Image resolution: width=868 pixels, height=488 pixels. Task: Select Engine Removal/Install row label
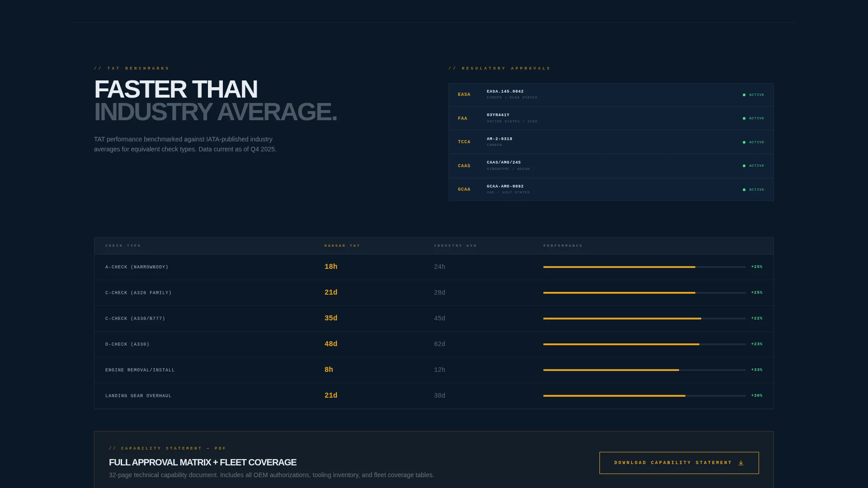(x=140, y=370)
